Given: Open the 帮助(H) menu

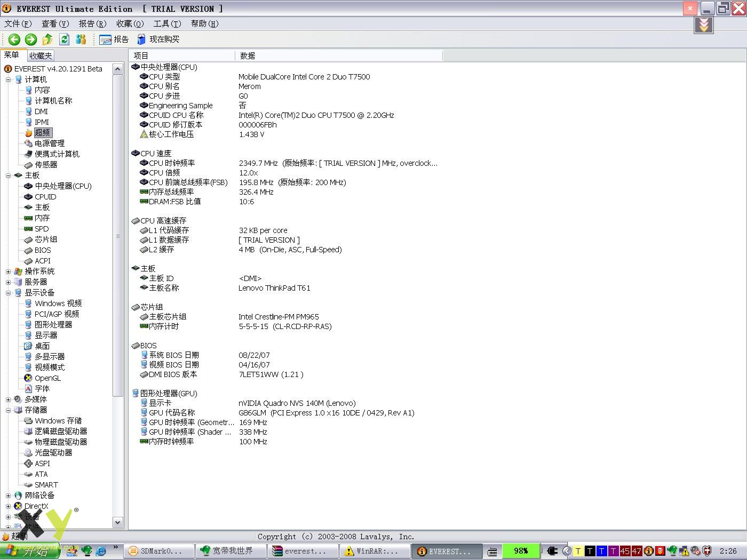Looking at the screenshot, I should point(205,23).
